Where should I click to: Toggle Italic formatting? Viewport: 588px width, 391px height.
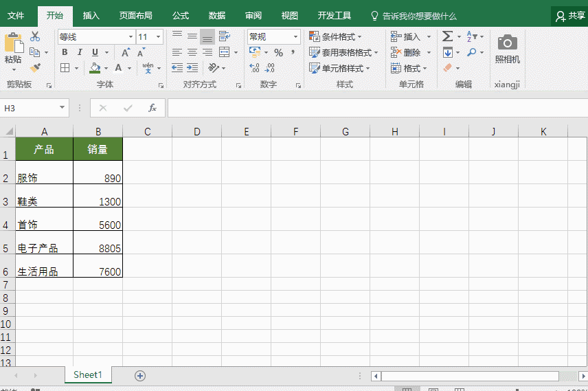click(80, 52)
